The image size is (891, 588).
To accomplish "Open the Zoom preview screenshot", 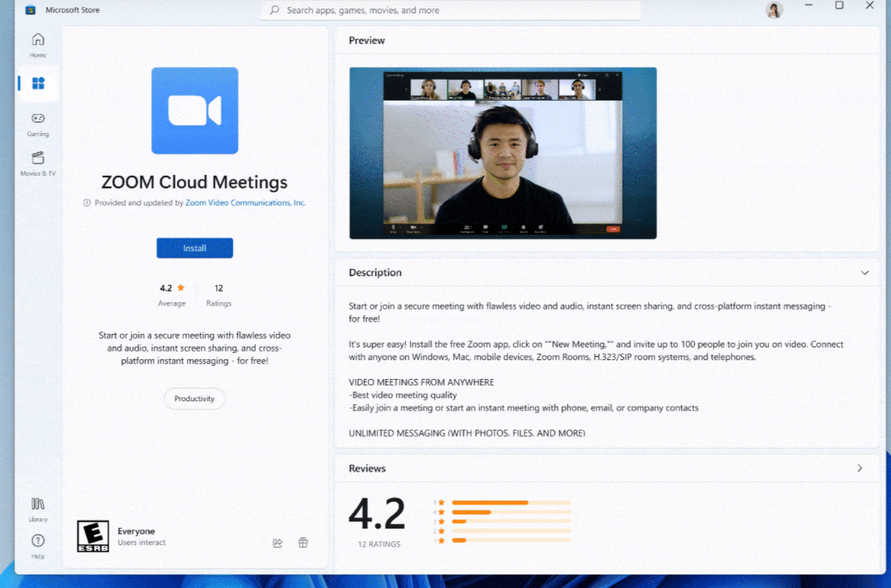I will coord(503,154).
